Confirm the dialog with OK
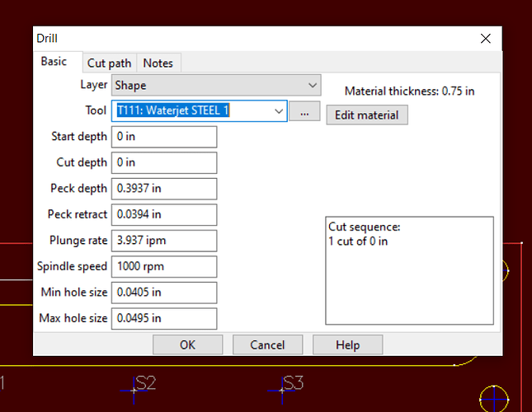Screen dimensions: 532x412 pos(188,344)
